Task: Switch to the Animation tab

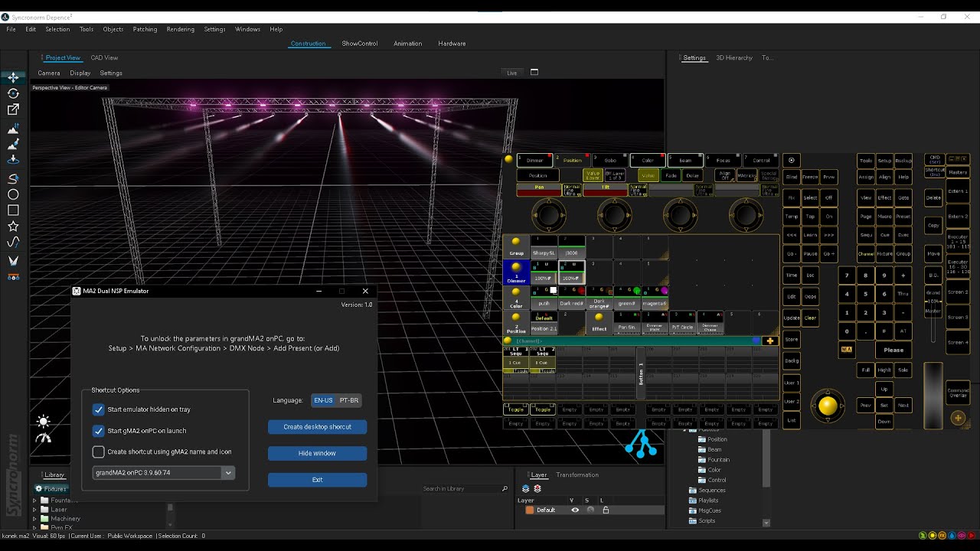Action: [408, 44]
